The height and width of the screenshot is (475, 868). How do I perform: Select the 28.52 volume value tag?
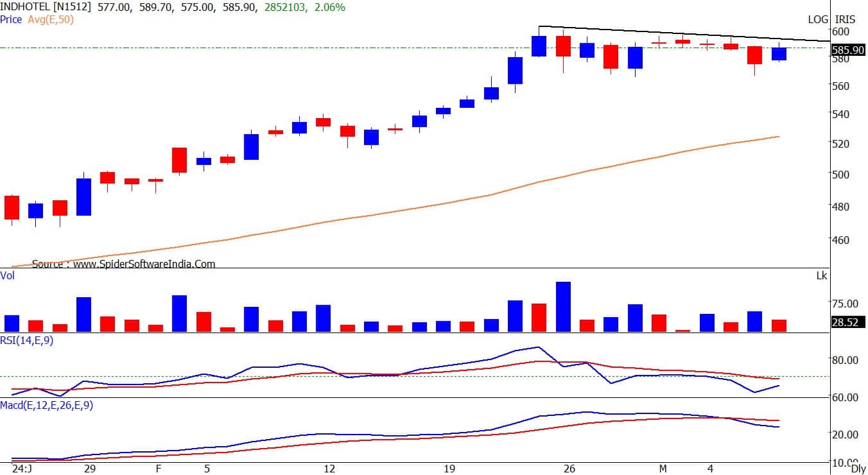[847, 322]
